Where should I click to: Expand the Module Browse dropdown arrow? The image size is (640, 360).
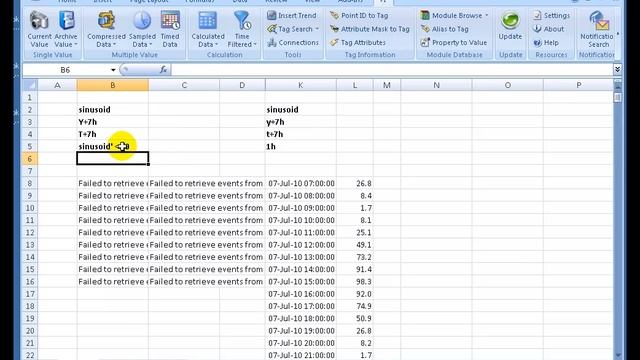click(487, 16)
